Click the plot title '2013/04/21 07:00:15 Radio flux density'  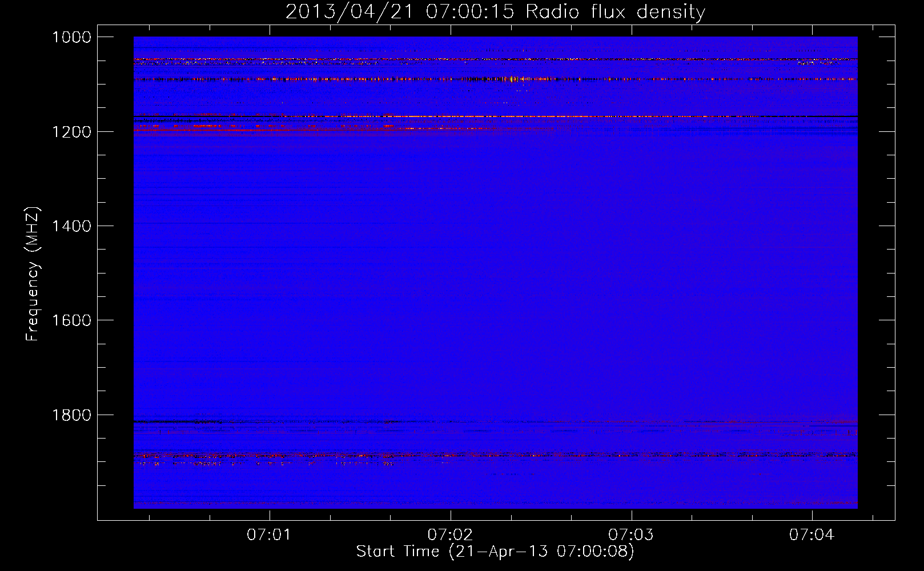point(495,12)
